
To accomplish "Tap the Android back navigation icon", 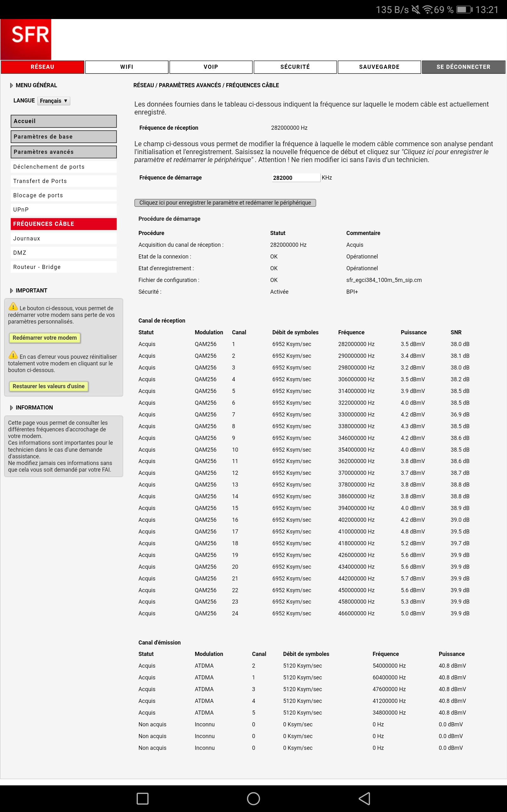I will point(364,798).
